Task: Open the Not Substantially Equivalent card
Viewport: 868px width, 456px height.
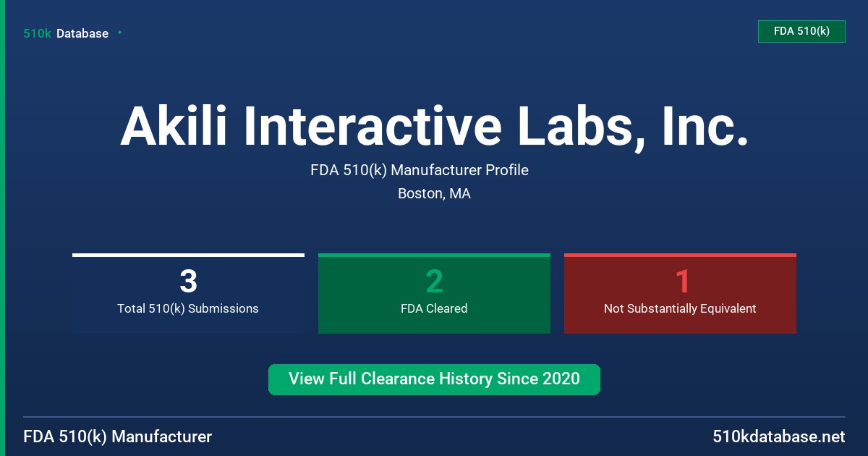Action: (680, 293)
